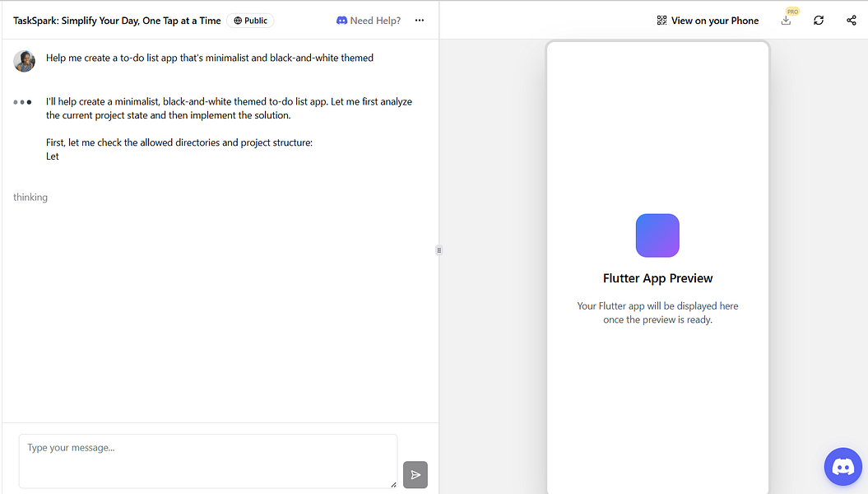Click the Need Help? Discord link

369,21
